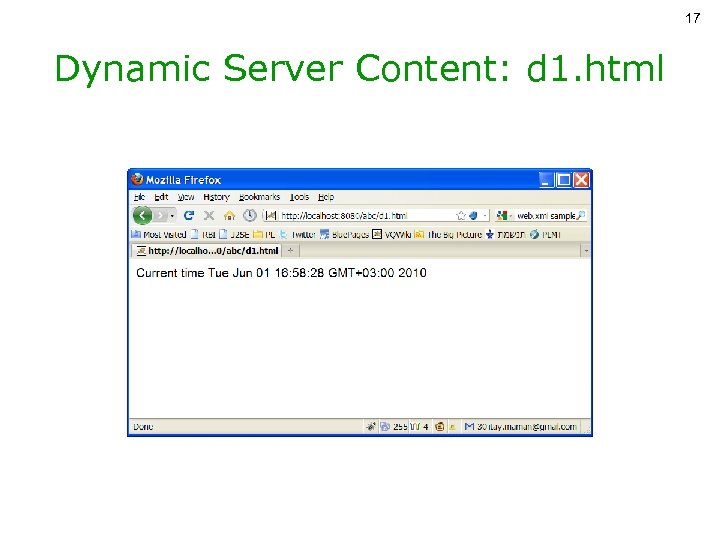Open the Help menu
This screenshot has height=540, width=720.
tap(326, 197)
